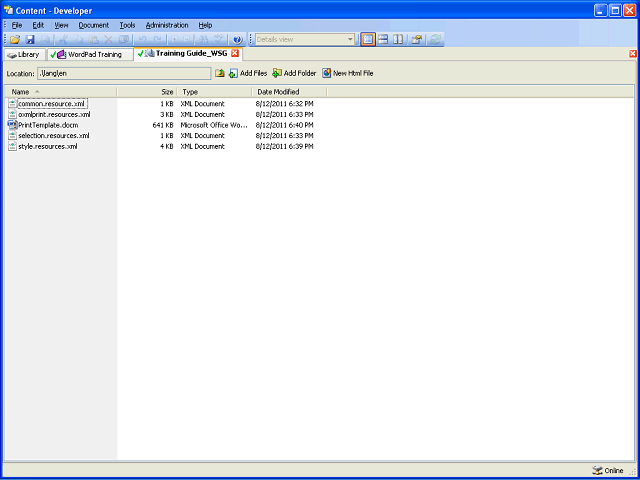The image size is (640, 480).
Task: Switch to the Library tab
Action: click(24, 54)
